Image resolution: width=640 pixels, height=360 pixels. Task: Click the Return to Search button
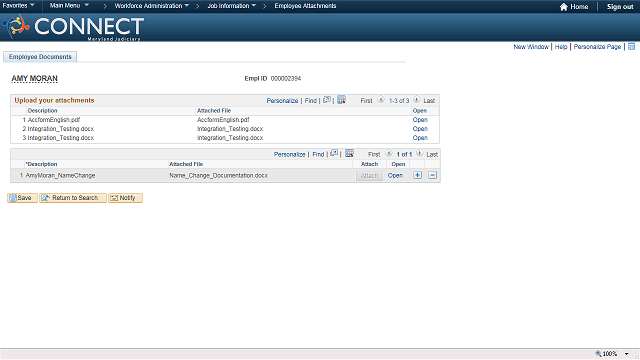click(x=73, y=198)
